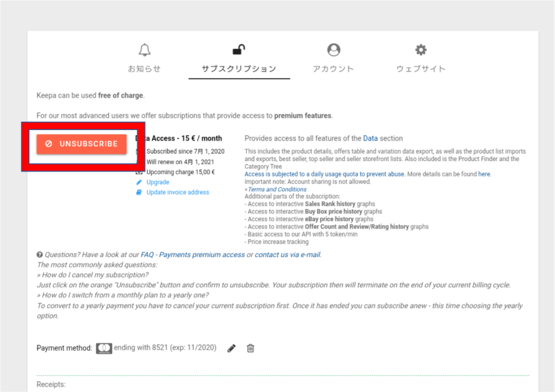Open the Upgrade link
This screenshot has height=392, width=555.
[x=158, y=182]
